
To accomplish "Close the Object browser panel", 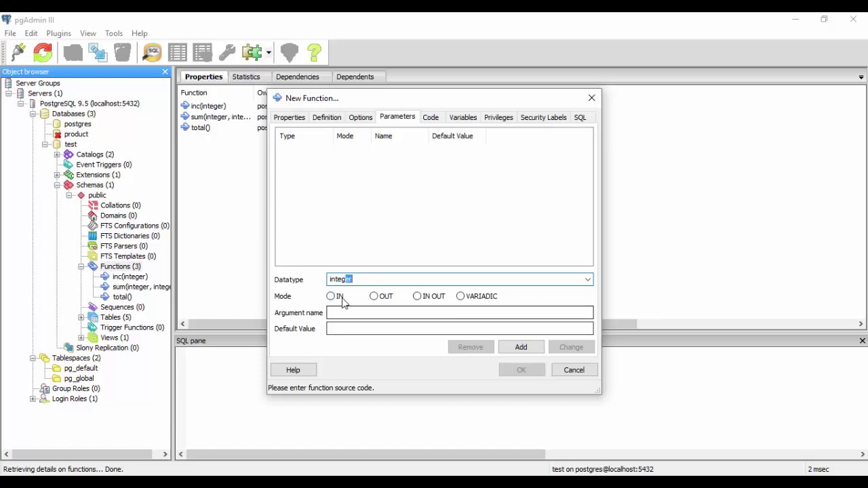I will point(165,72).
